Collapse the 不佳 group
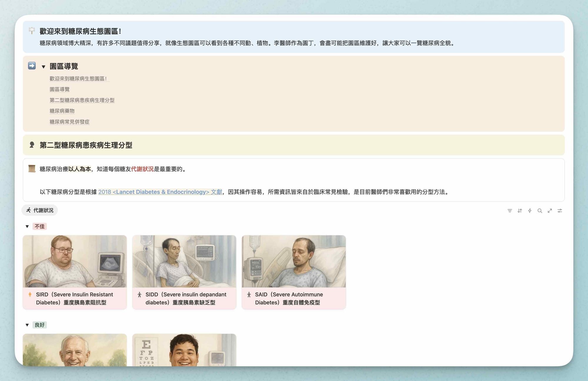This screenshot has height=381, width=588. [27, 226]
